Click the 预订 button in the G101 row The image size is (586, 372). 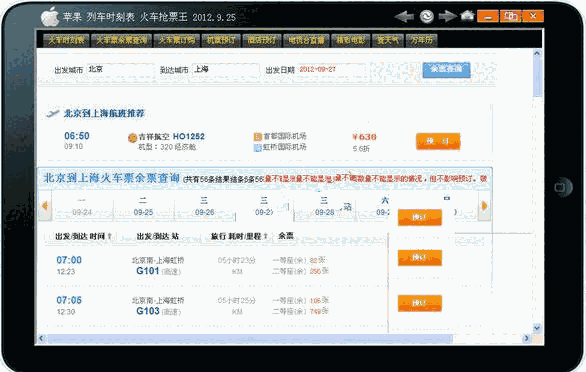pyautogui.click(x=420, y=258)
